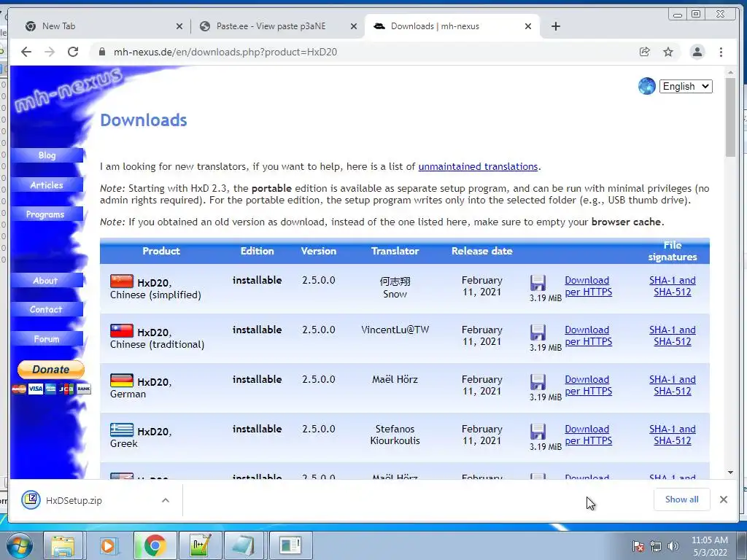Click the padlock site info icon
747x560 pixels.
[101, 52]
